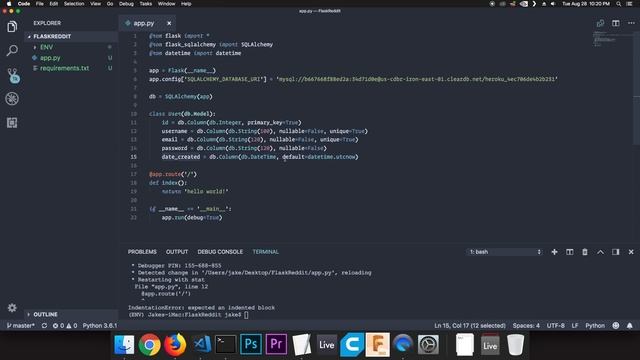The height and width of the screenshot is (360, 640).
Task: Create a new terminal with plus icon
Action: [554, 252]
